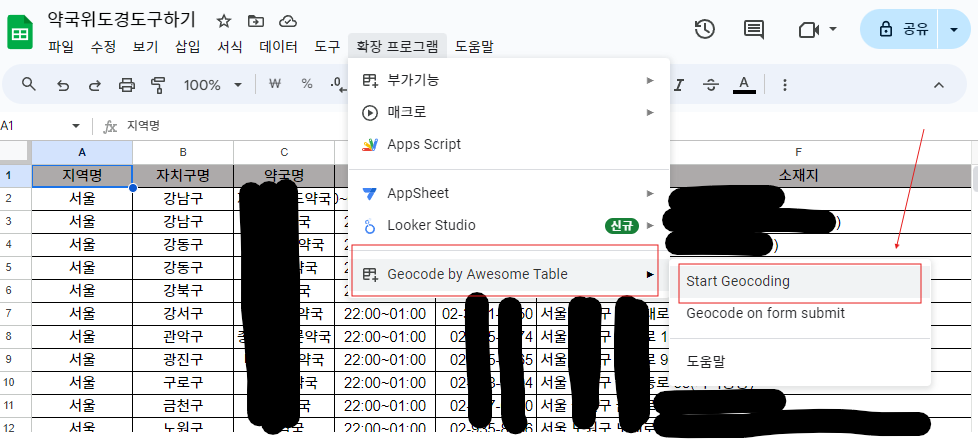978x439 pixels.
Task: Open version history clock icon
Action: tap(704, 29)
